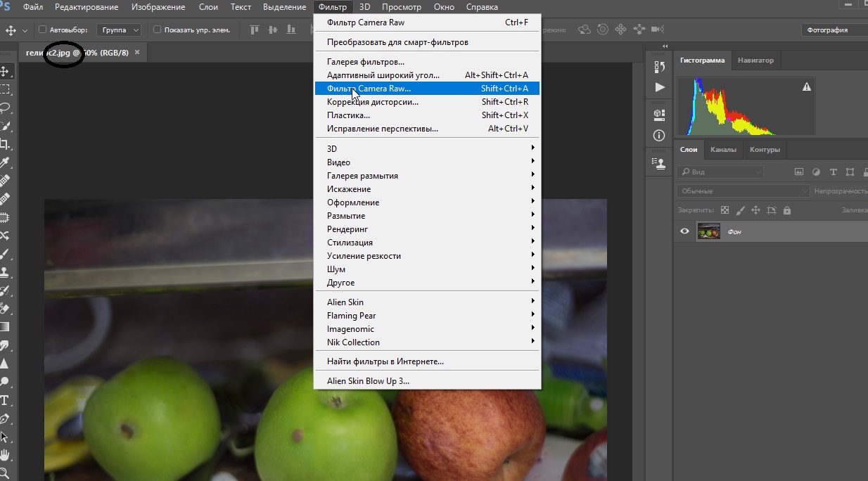Click the 3D rotate mode icon
The height and width of the screenshot is (481, 868).
585,30
